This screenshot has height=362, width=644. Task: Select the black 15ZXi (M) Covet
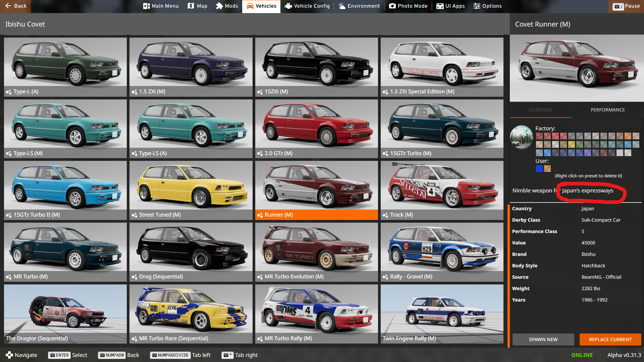316,67
